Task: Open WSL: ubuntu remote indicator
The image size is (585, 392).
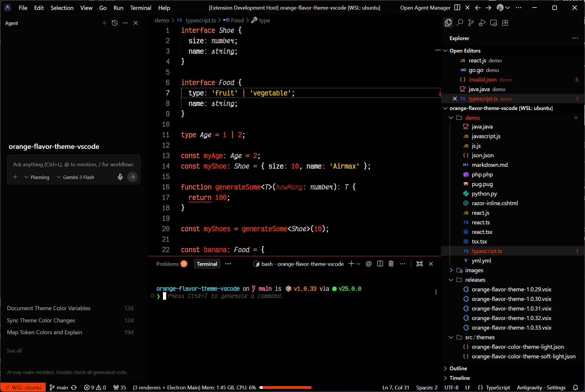Action: [x=23, y=388]
